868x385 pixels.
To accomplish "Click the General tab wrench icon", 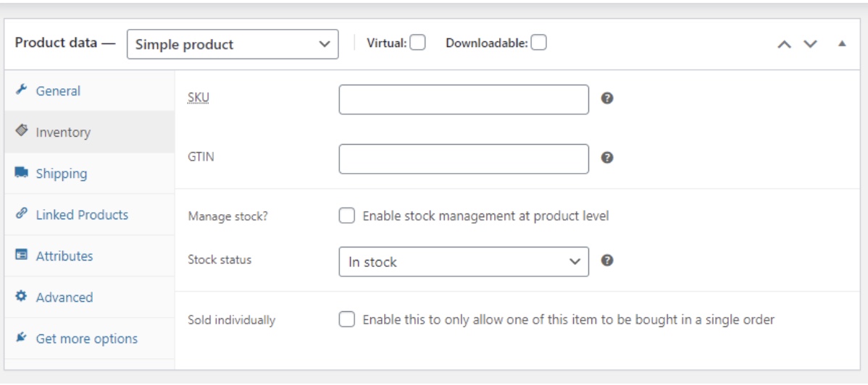I will coord(21,90).
